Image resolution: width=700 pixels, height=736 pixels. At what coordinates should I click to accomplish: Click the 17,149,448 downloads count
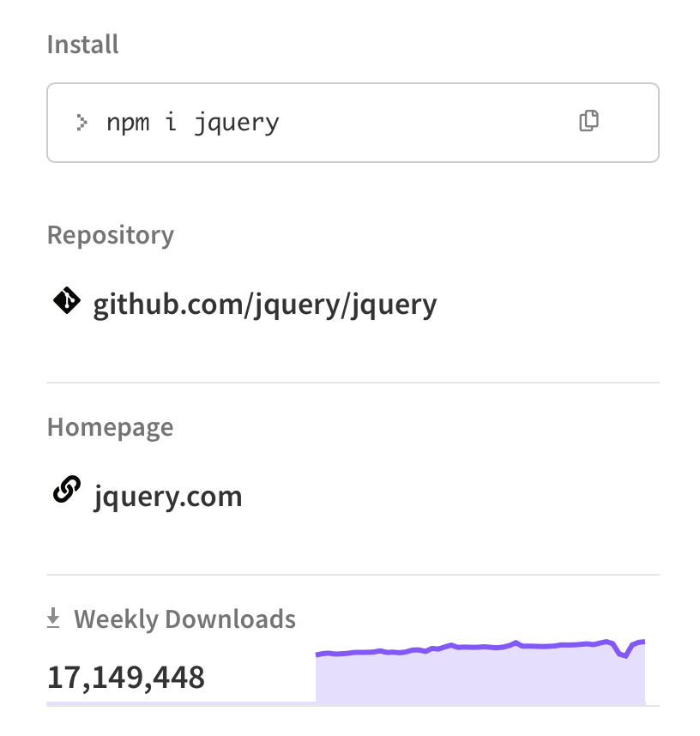tap(126, 678)
